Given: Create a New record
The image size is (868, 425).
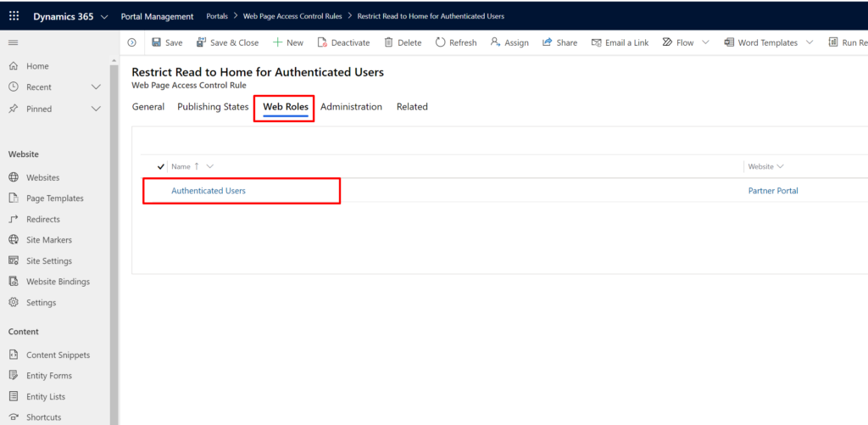Looking at the screenshot, I should pyautogui.click(x=288, y=42).
